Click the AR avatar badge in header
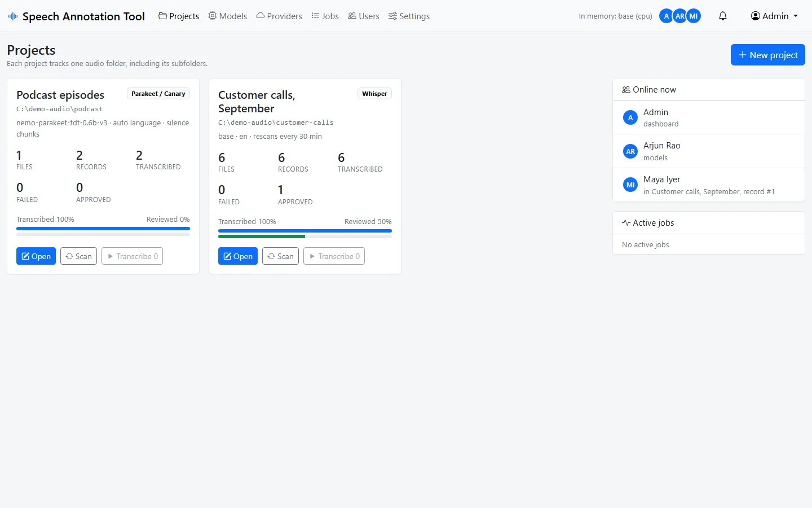This screenshot has height=508, width=812. coord(680,16)
